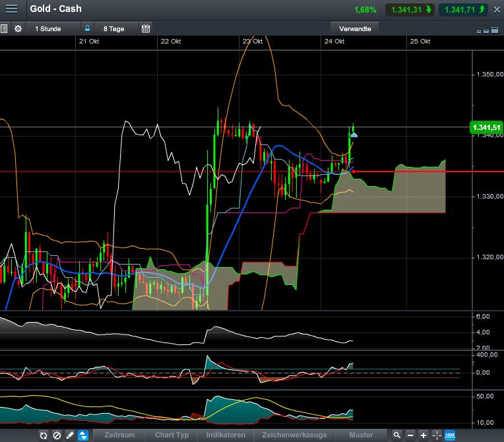
Task: Click the 1.350,00 price axis label
Action: (490, 75)
